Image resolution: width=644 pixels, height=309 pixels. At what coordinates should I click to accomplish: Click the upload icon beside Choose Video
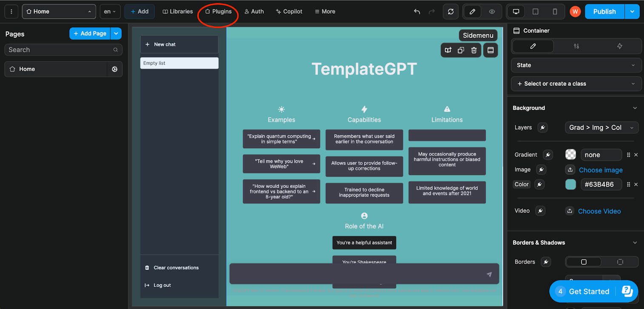570,211
